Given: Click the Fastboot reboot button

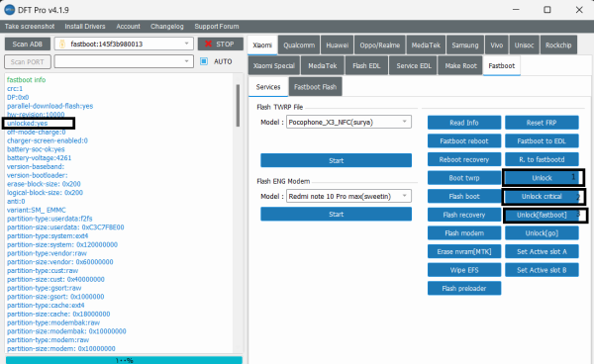Looking at the screenshot, I should [x=464, y=141].
